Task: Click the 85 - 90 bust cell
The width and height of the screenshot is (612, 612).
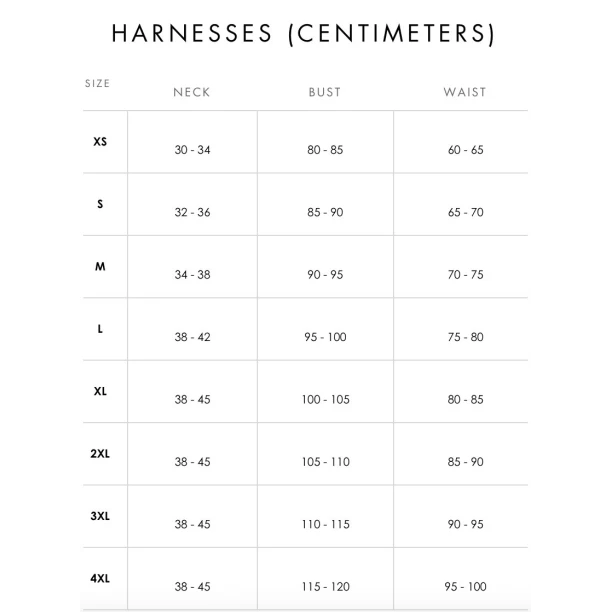Action: click(325, 212)
